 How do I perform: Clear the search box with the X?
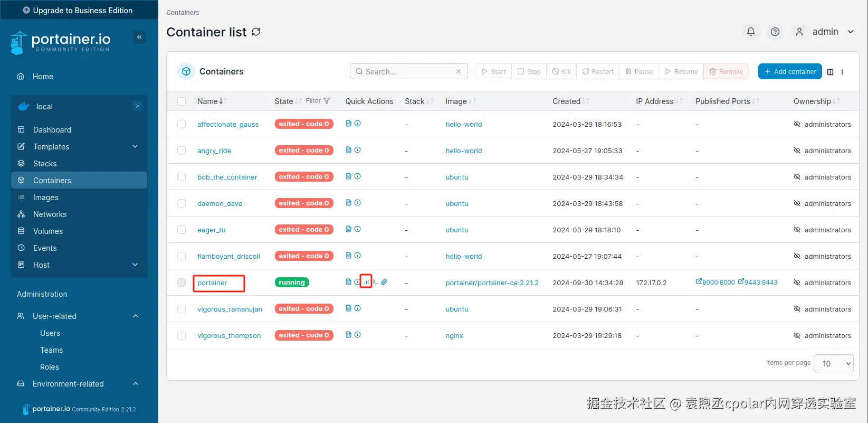pos(459,71)
